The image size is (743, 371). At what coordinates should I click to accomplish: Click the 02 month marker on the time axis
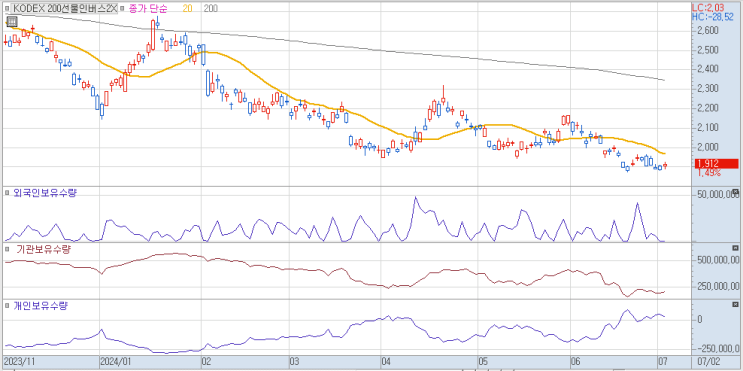[x=206, y=361]
